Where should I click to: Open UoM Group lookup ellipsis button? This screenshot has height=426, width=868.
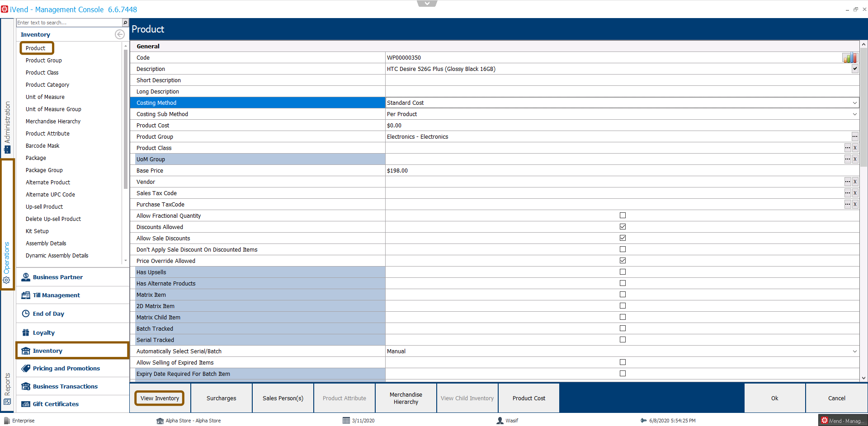[848, 159]
